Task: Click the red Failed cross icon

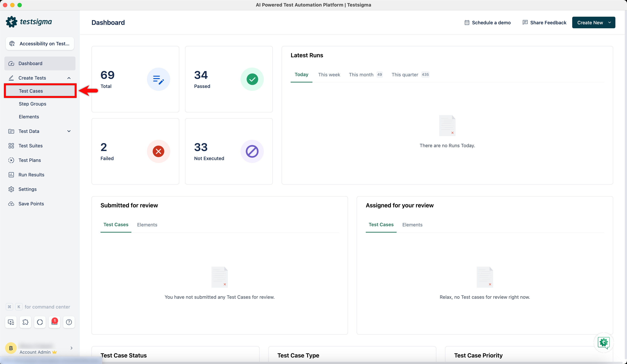Action: 158,151
